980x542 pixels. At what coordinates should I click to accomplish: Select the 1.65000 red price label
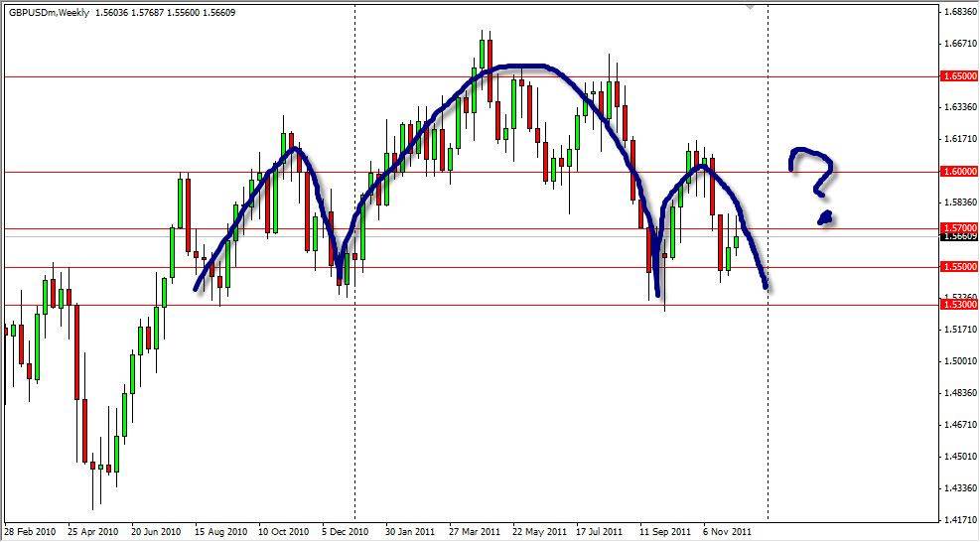(958, 75)
